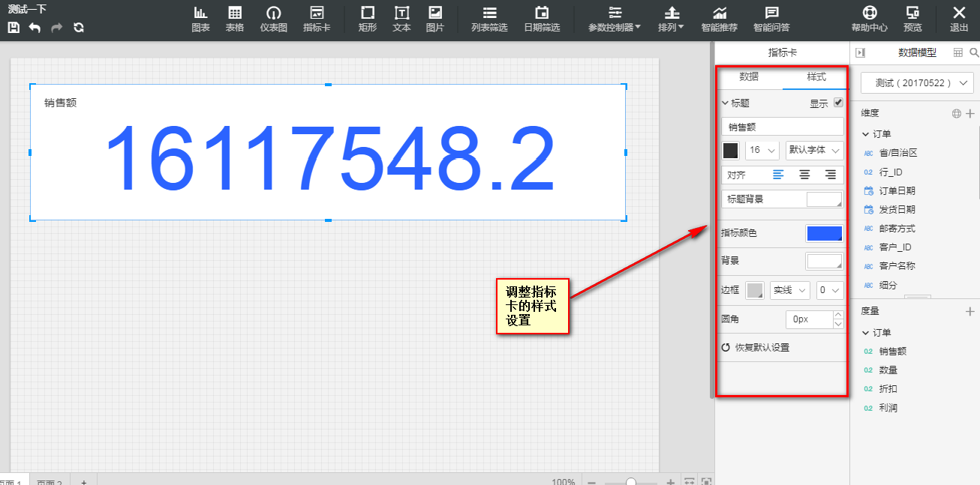Viewport: 980px width, 485px height.
Task: Undo the last action with arrow icon
Action: coord(35,28)
